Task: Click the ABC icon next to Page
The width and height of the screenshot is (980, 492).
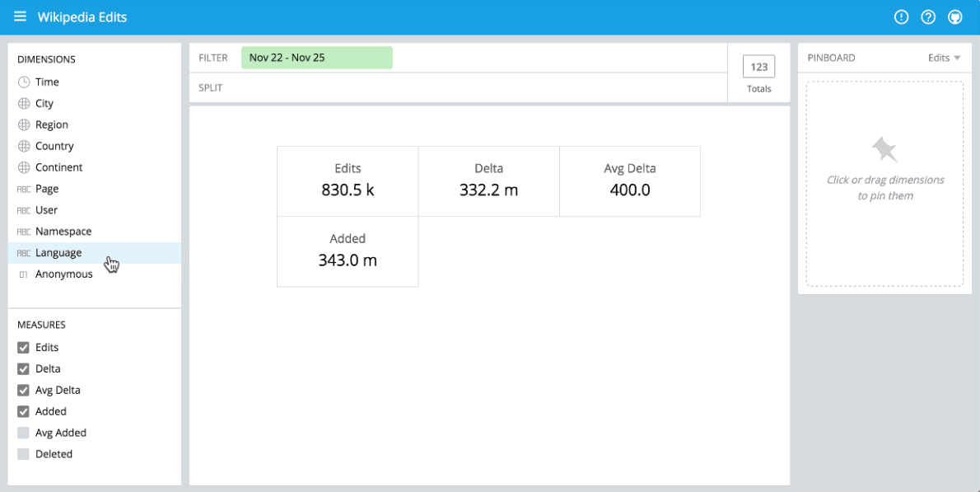Action: (24, 189)
